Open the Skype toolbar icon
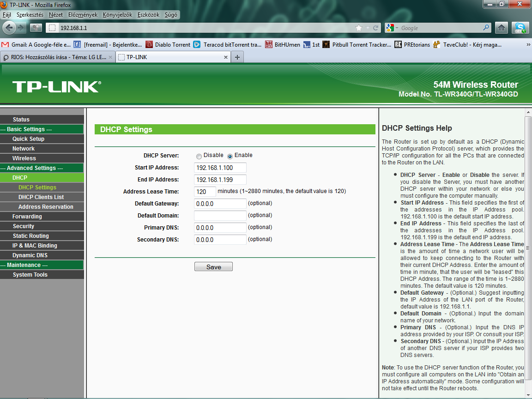The height and width of the screenshot is (399, 532). pyautogui.click(x=520, y=28)
